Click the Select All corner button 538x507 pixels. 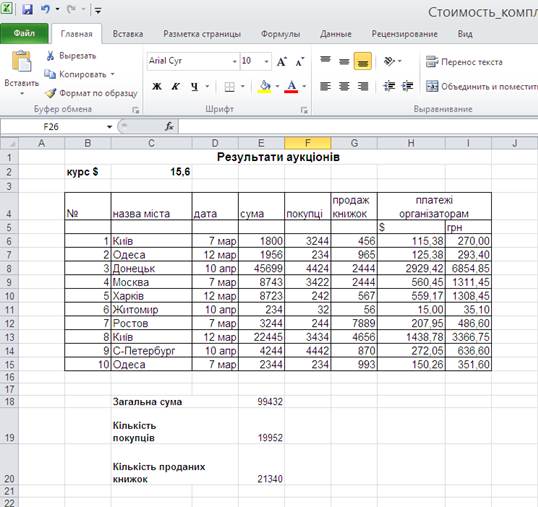[9, 143]
